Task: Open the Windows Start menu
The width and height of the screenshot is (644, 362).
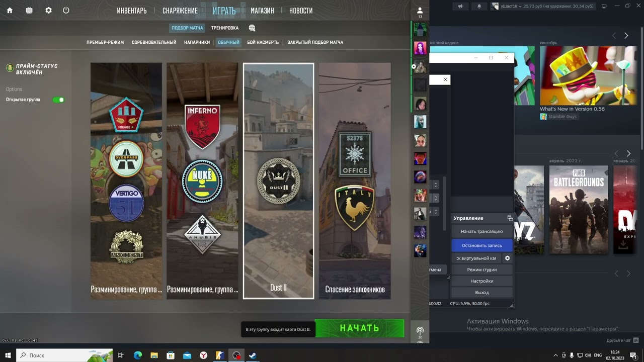Action: tap(8, 355)
